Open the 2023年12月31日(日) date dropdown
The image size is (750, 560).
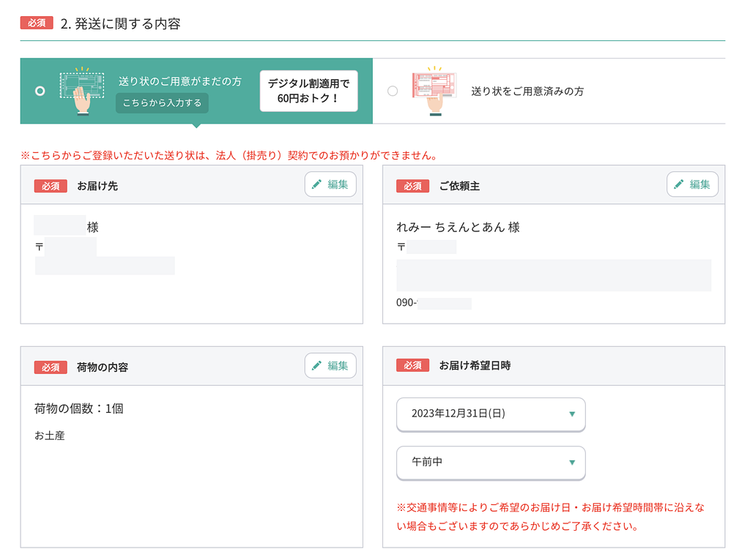pos(491,414)
